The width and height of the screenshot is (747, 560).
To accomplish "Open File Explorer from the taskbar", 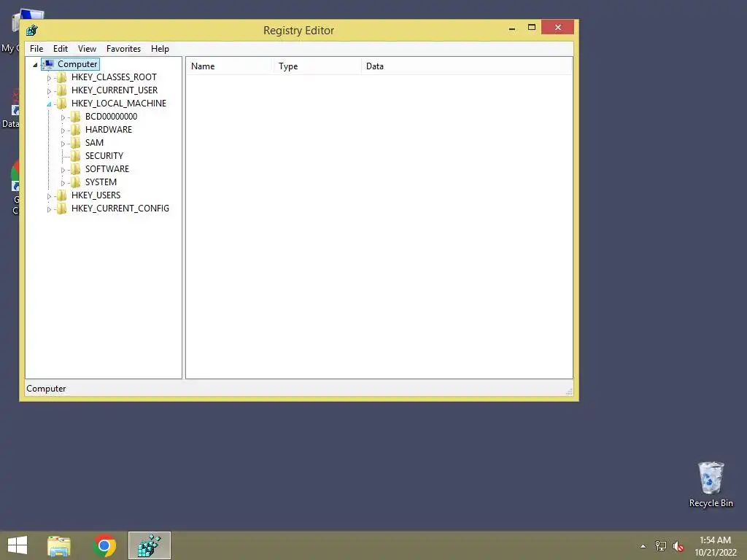I will (59, 545).
